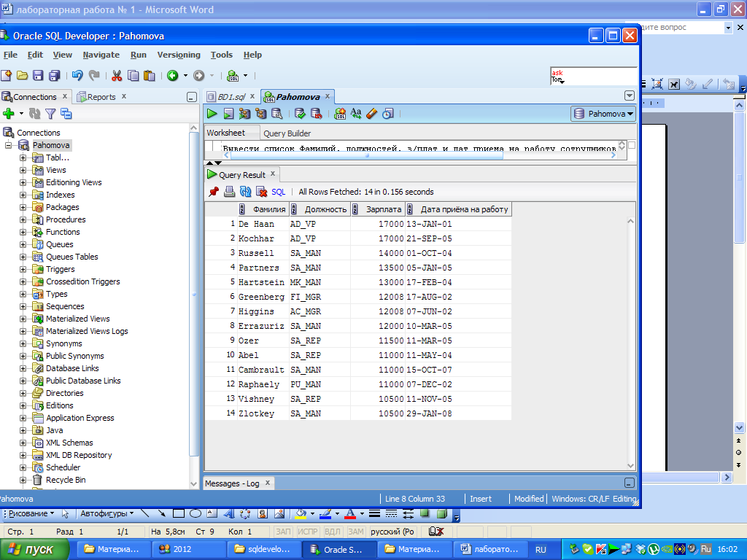Open SQL Worksheet icon in main toolbar
The width and height of the screenshot is (747, 560).
233,75
